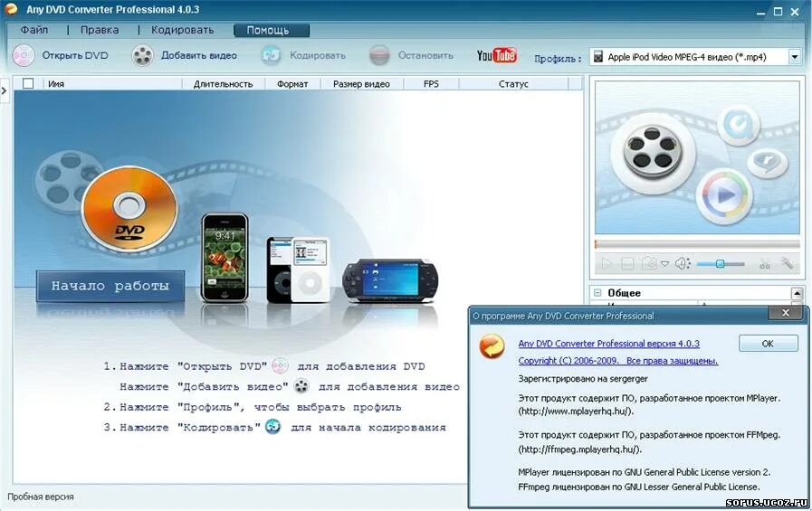This screenshot has width=812, height=511.
Task: Maximize the main application window
Action: click(778, 12)
